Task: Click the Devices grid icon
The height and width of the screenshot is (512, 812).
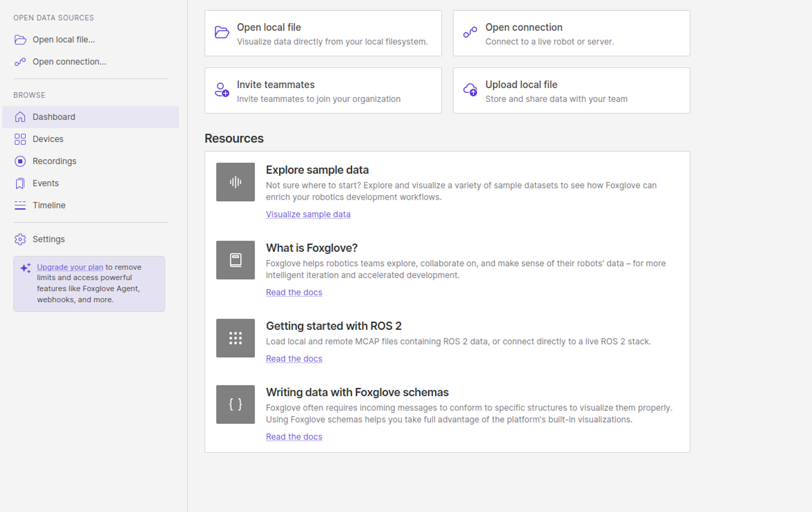Action: coord(20,139)
